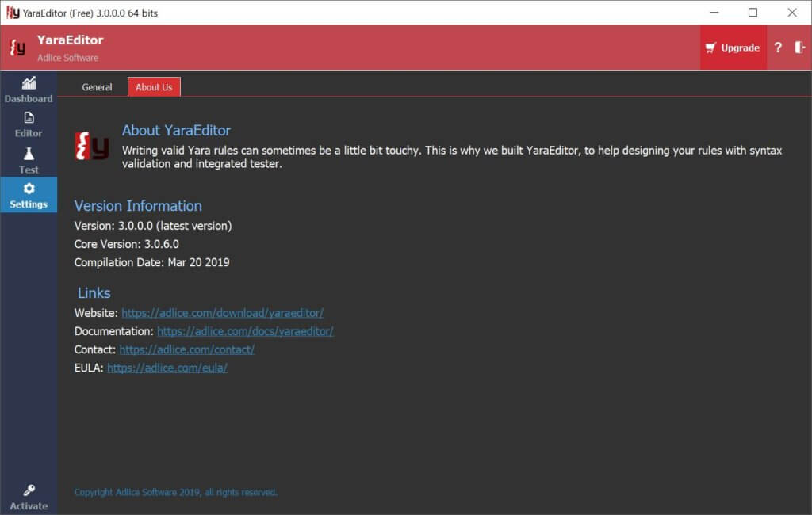
Task: Click the Activate key icon
Action: point(29,497)
